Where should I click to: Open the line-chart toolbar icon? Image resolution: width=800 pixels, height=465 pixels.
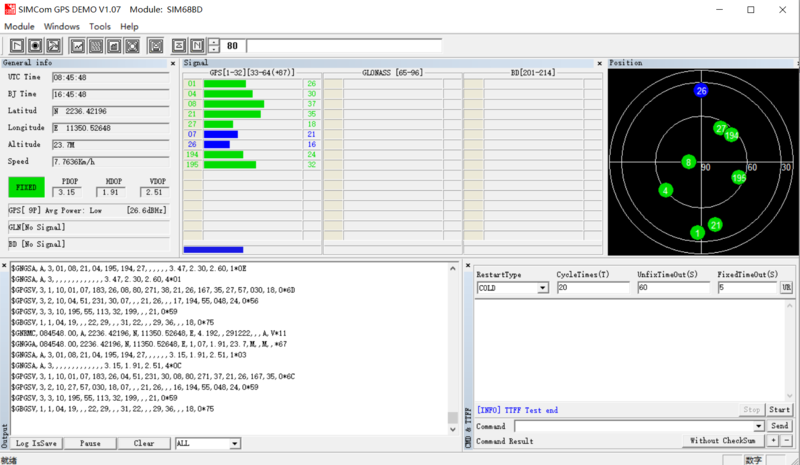tap(78, 46)
